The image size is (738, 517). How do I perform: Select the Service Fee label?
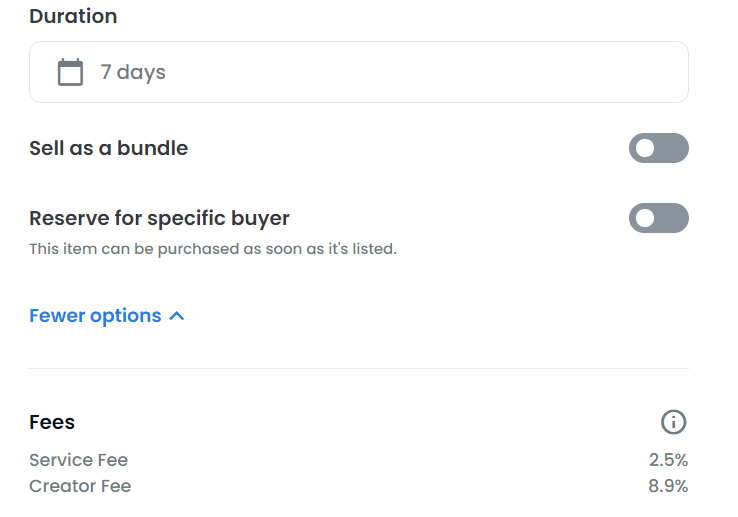point(79,460)
